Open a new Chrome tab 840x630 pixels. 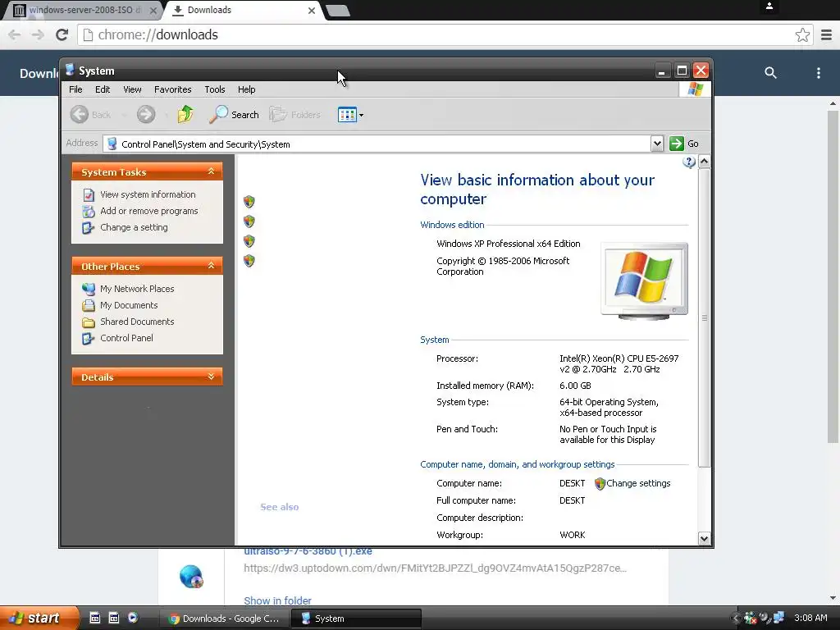click(337, 11)
